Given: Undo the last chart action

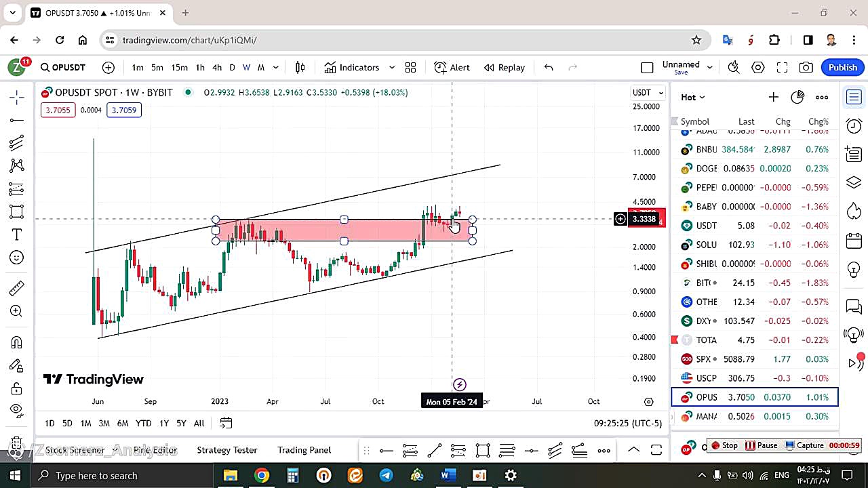Looking at the screenshot, I should point(549,67).
